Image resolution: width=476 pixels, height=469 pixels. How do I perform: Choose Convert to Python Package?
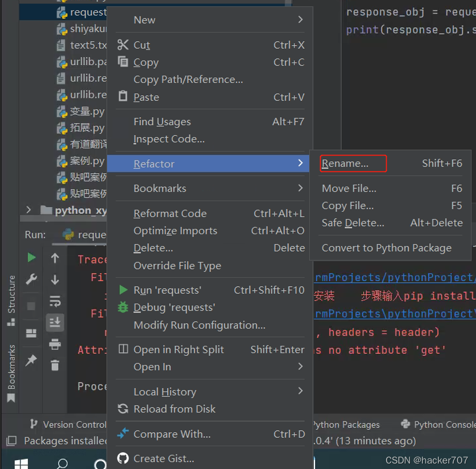pos(392,248)
